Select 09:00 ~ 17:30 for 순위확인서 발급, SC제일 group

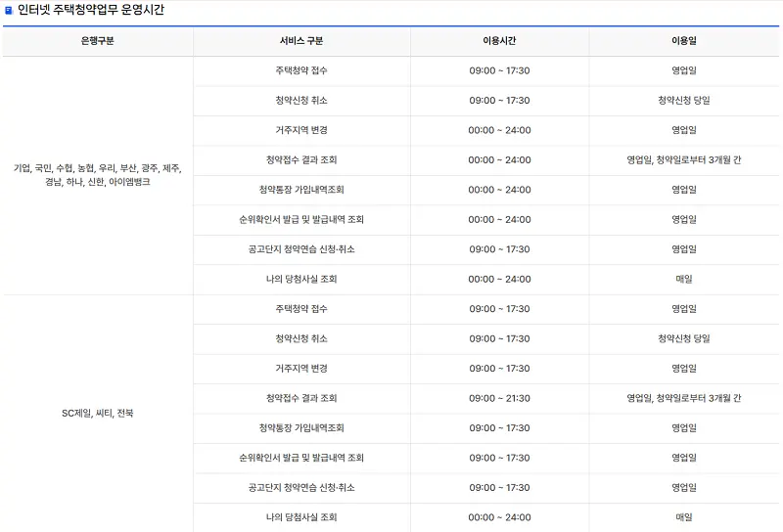499,458
